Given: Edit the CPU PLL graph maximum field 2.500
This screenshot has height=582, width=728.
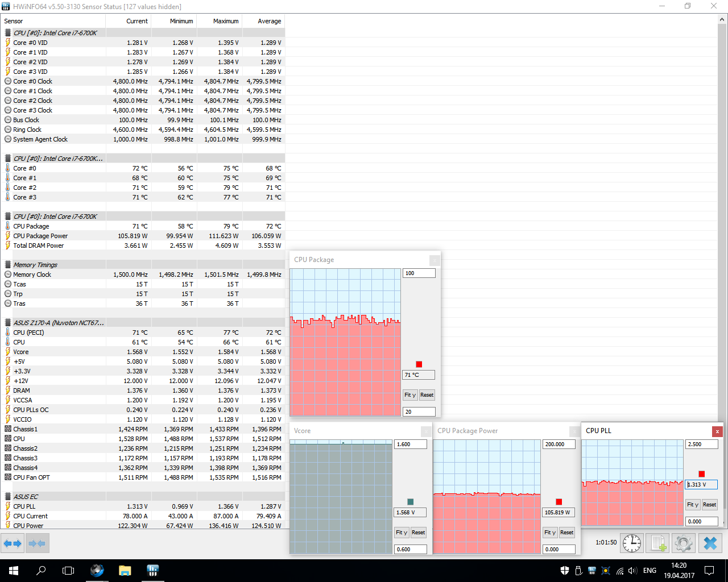Looking at the screenshot, I should click(702, 444).
